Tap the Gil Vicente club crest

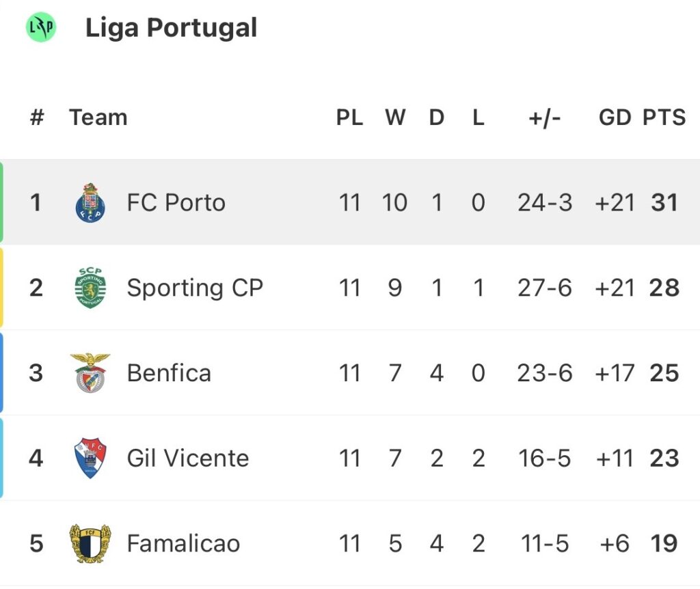[90, 458]
